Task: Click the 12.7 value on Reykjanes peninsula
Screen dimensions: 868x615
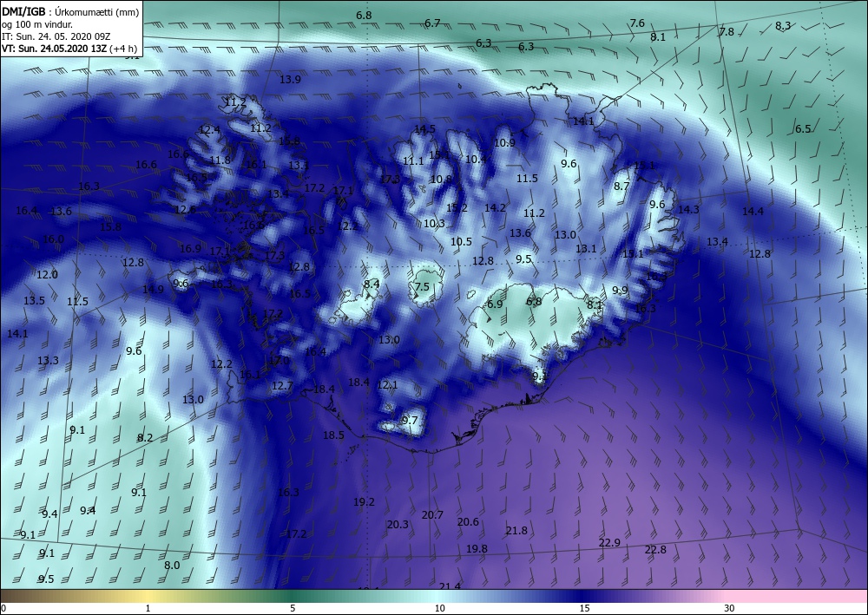Action: [282, 385]
